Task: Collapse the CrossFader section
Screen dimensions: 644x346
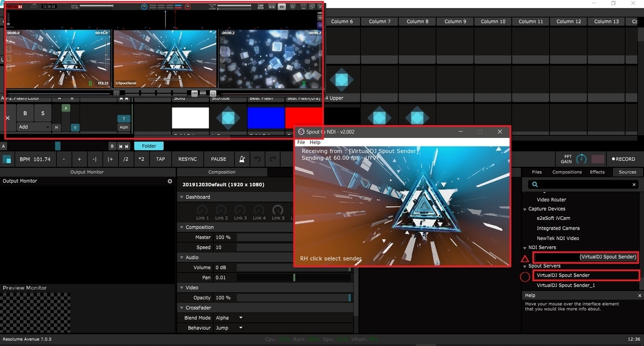Action: coord(182,308)
